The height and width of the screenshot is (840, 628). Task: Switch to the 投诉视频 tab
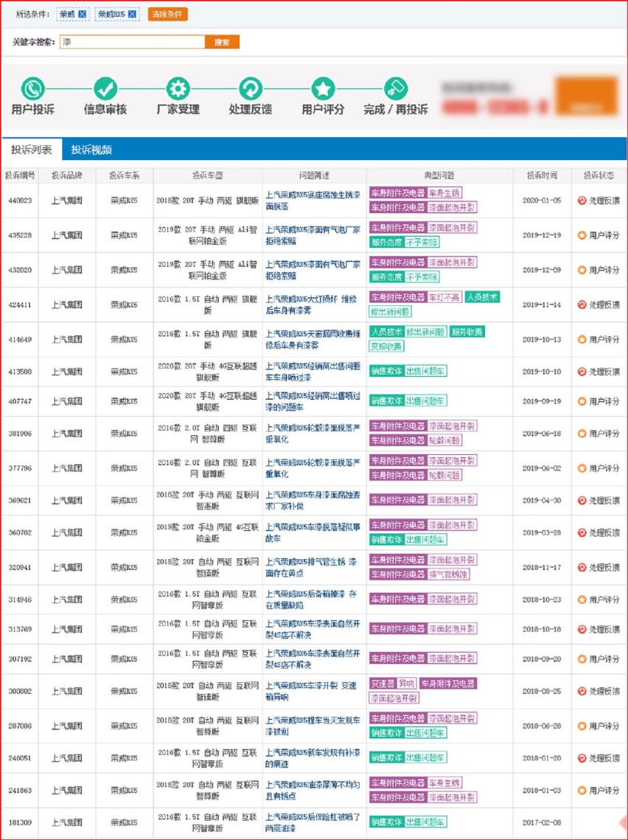(x=91, y=150)
